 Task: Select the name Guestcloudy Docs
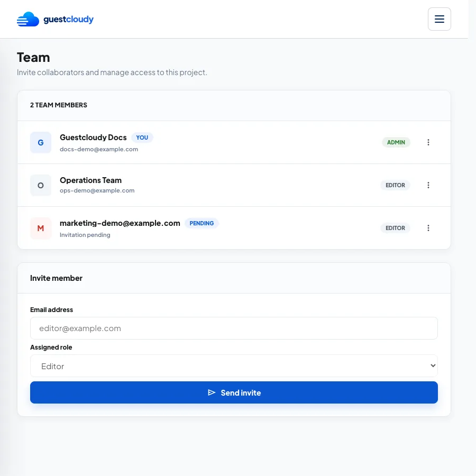(x=93, y=138)
